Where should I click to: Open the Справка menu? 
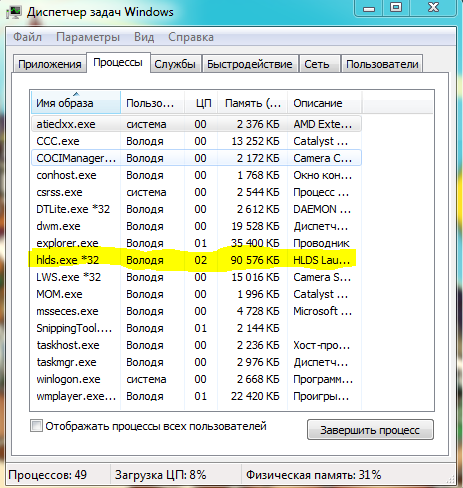pyautogui.click(x=191, y=37)
